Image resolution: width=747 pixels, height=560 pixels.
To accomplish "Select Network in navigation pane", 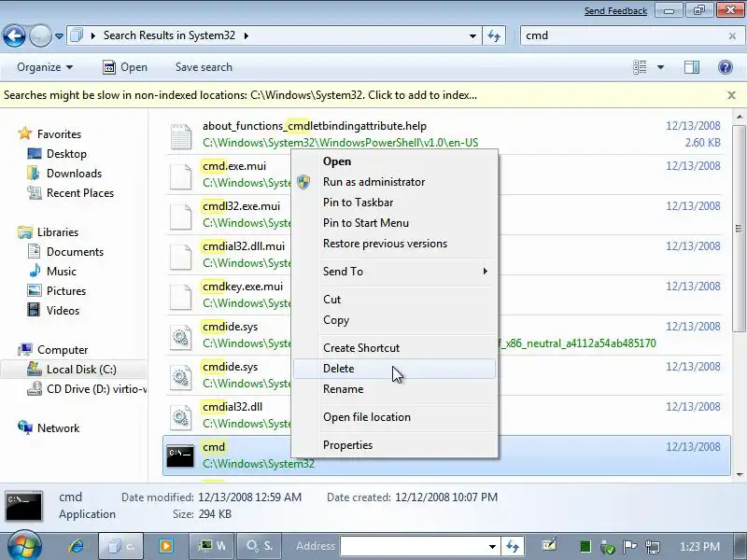I will (49, 428).
